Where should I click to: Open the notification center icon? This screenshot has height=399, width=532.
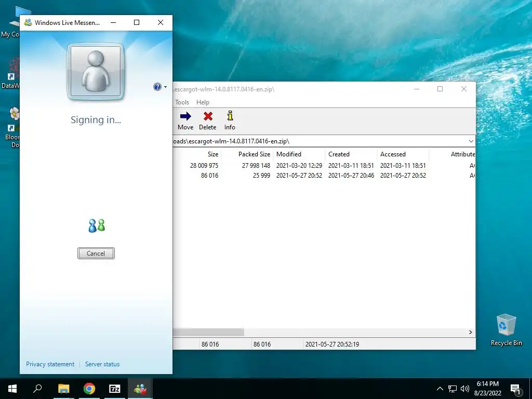515,389
